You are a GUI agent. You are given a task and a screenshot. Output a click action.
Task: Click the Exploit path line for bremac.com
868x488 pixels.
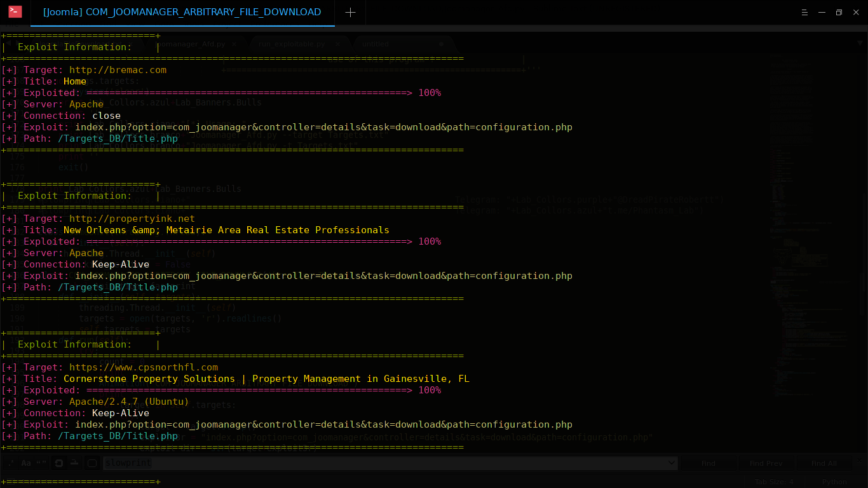[x=287, y=127]
